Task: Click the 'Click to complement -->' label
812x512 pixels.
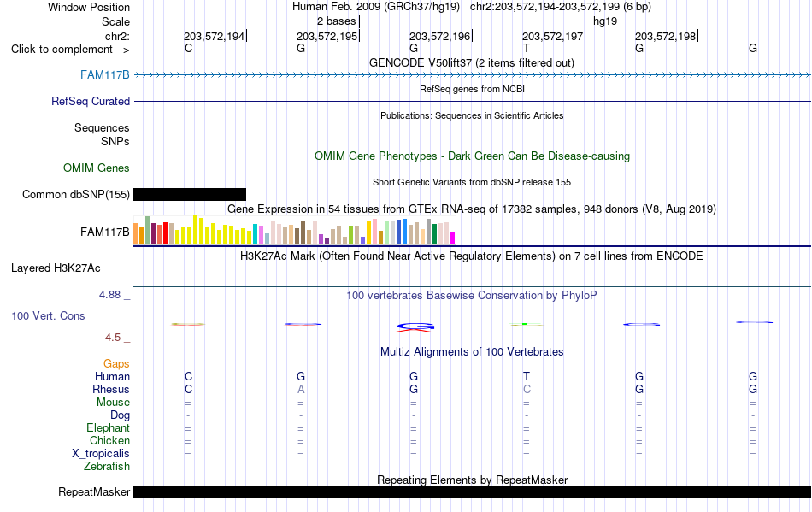Action: (x=70, y=50)
